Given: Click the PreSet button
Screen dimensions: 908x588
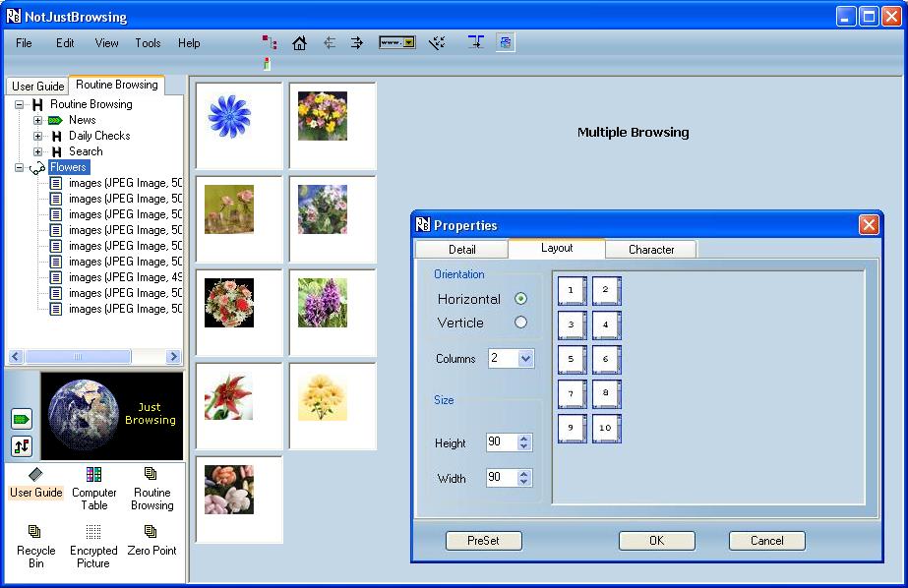Looking at the screenshot, I should point(482,541).
